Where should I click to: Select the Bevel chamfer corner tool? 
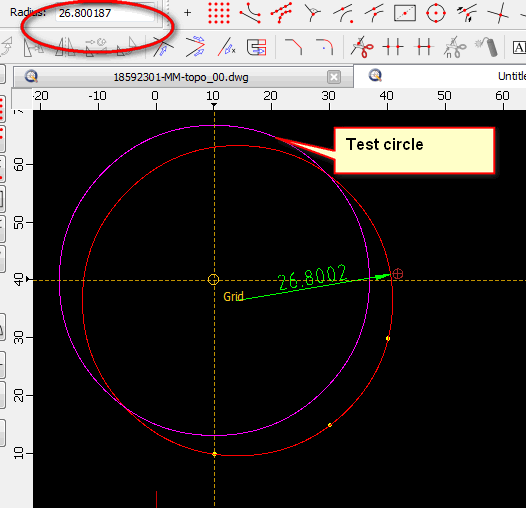tap(294, 46)
